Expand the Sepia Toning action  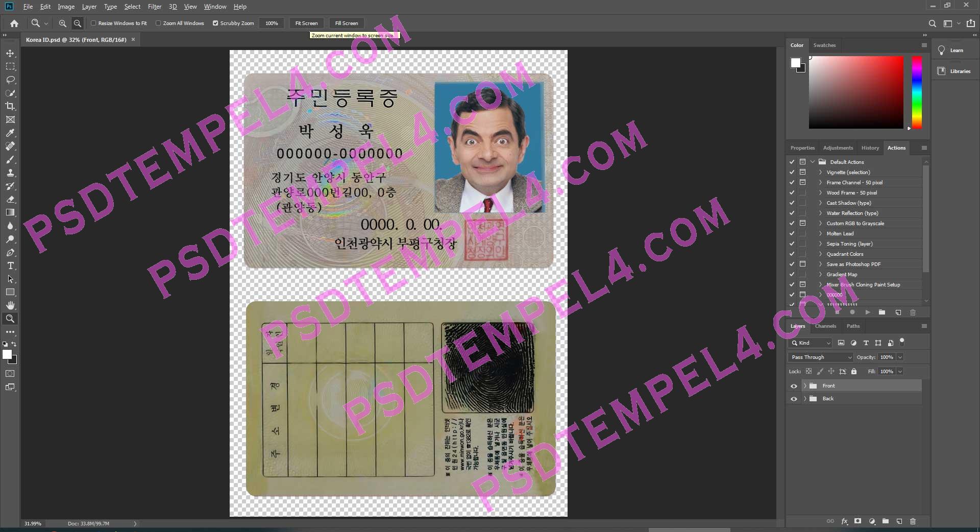click(820, 244)
